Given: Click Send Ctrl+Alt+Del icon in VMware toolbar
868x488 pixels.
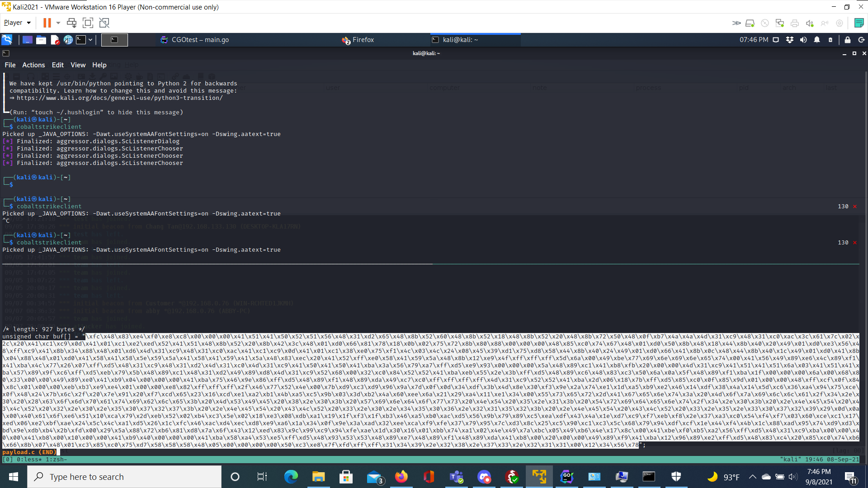Looking at the screenshot, I should tap(71, 23).
